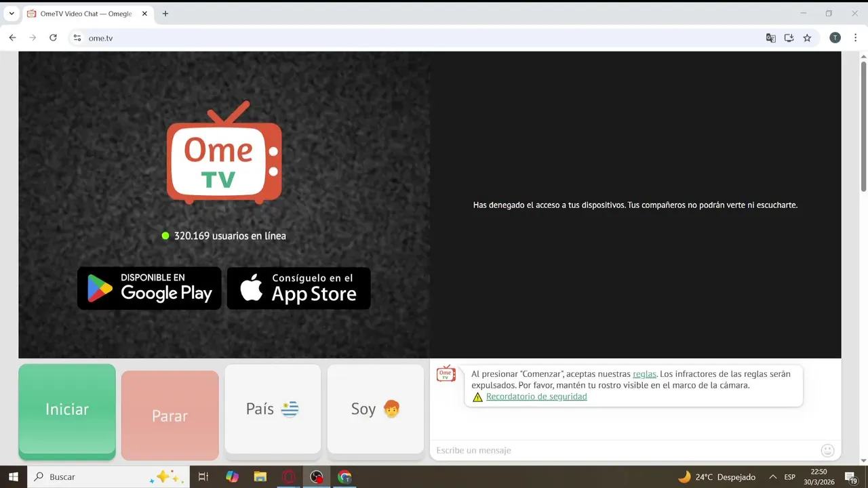Open the Google Play download badge
Screen dimensions: 868x488
pyautogui.click(x=149, y=288)
